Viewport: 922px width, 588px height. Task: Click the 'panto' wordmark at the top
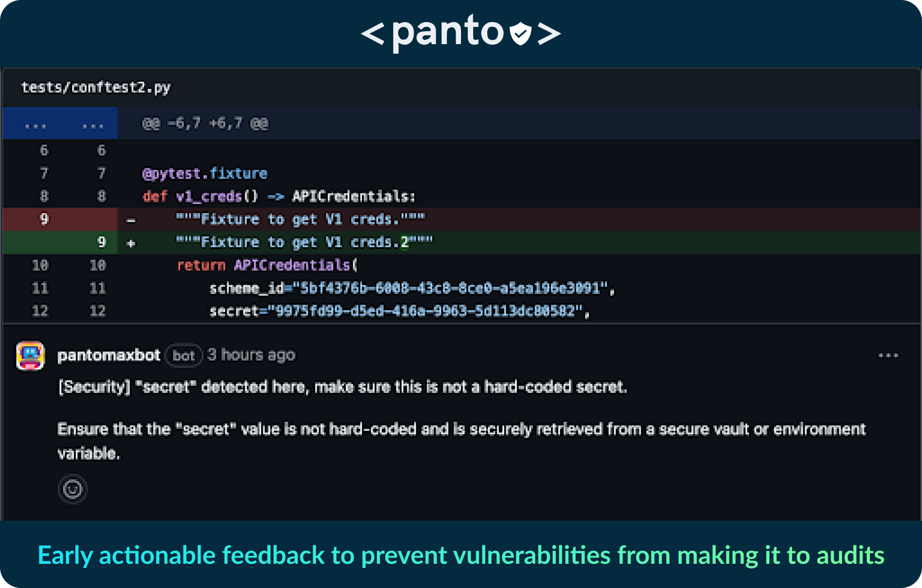(x=448, y=33)
